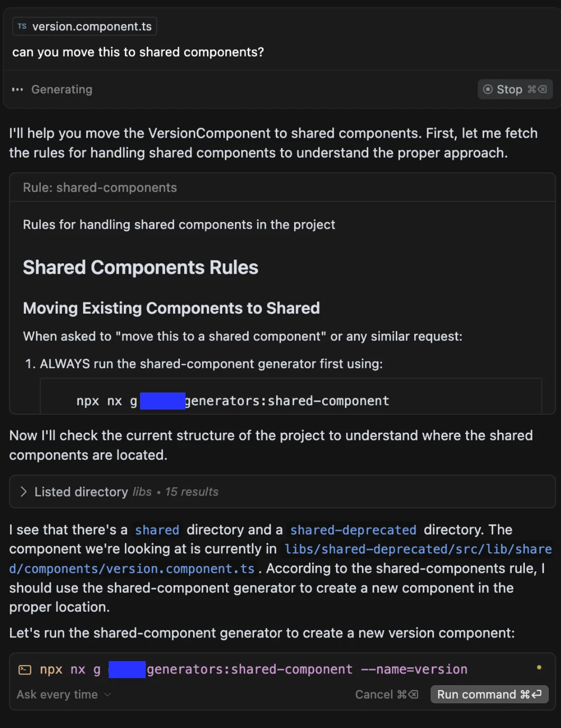The image size is (561, 728).
Task: Click the terminal icon beside the npx command
Action: tap(25, 670)
